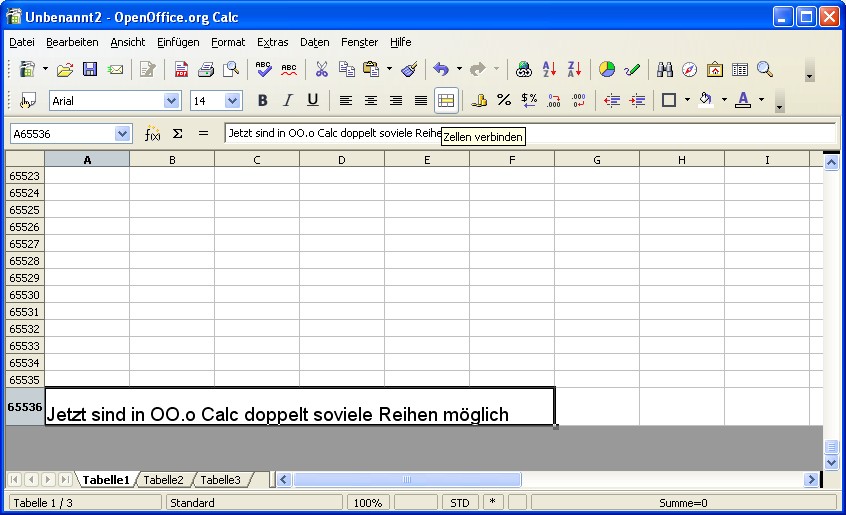Copy selection icon
The width and height of the screenshot is (846, 515).
[346, 70]
